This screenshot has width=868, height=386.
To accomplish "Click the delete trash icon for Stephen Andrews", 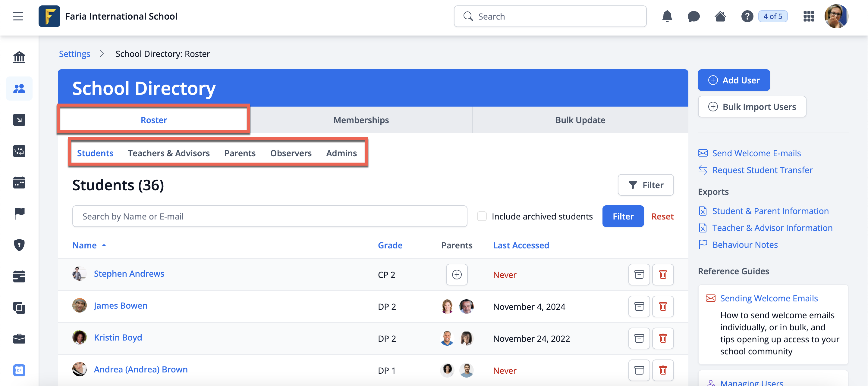I will 662,275.
